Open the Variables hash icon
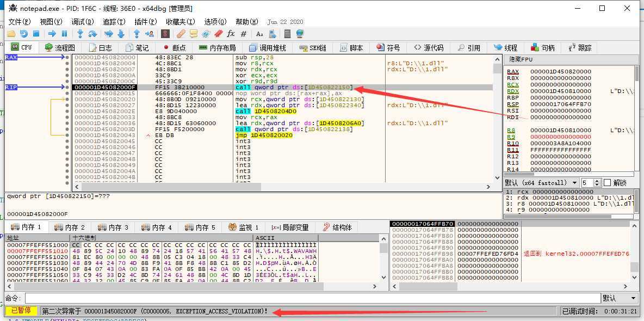 point(244,34)
